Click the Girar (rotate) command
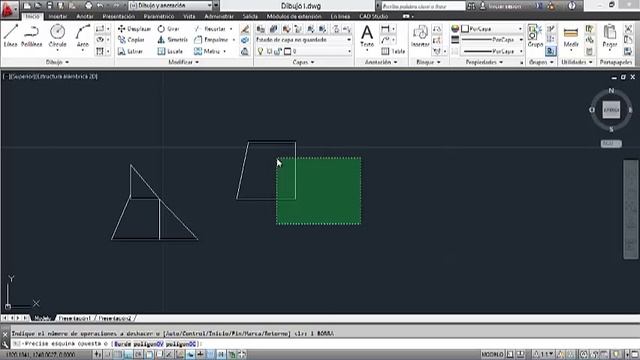Viewport: 640px width, 360px height. [x=169, y=29]
